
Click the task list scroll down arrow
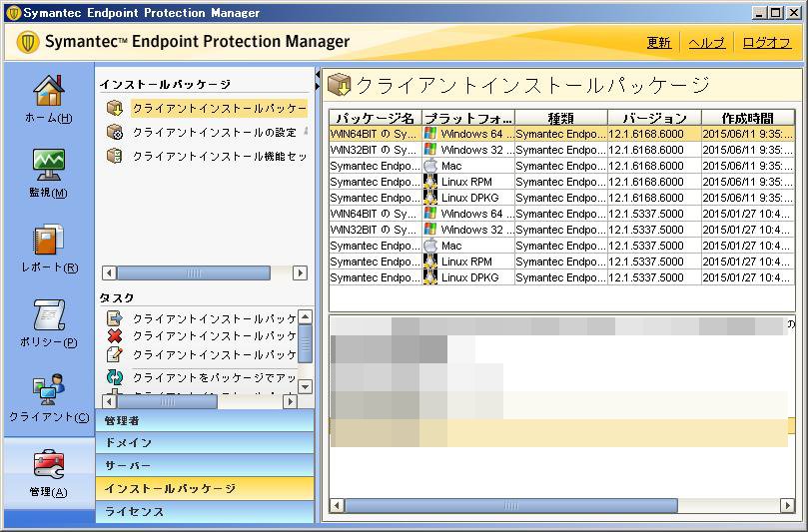pos(306,385)
